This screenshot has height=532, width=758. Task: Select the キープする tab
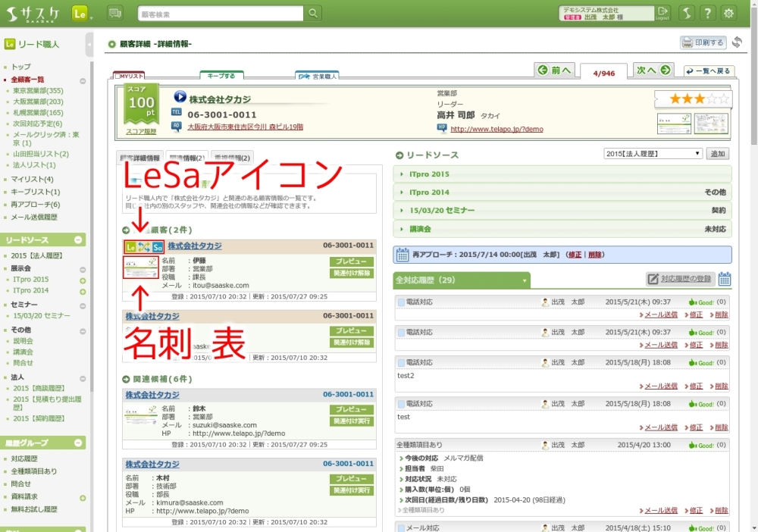click(221, 76)
